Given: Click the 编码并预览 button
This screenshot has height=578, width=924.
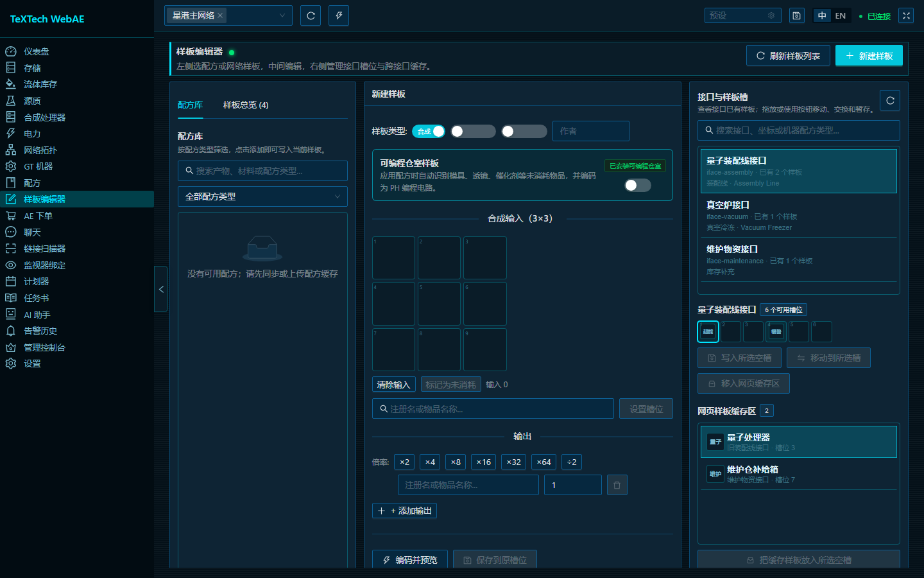Looking at the screenshot, I should (410, 559).
